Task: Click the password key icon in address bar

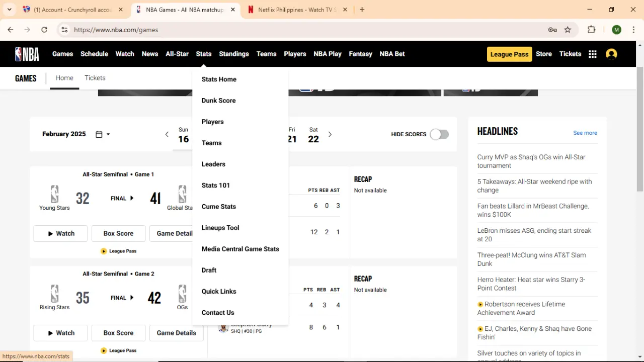Action: click(x=552, y=30)
